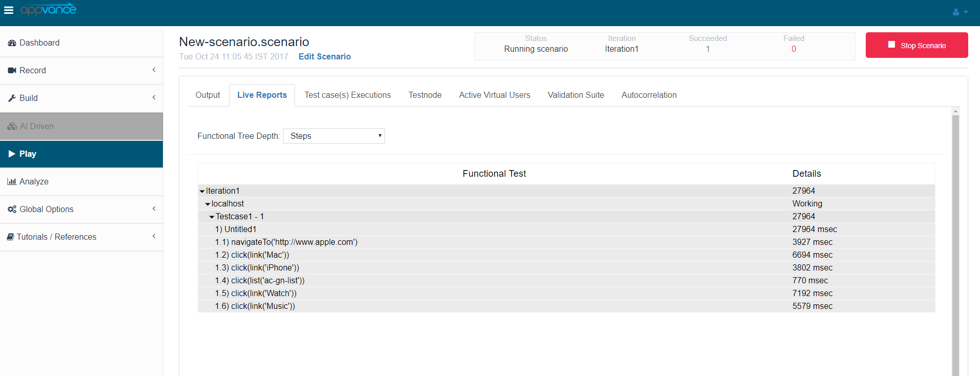Screen dimensions: 980x376
Task: Click the Dashboard gauge icon
Action: point(12,43)
